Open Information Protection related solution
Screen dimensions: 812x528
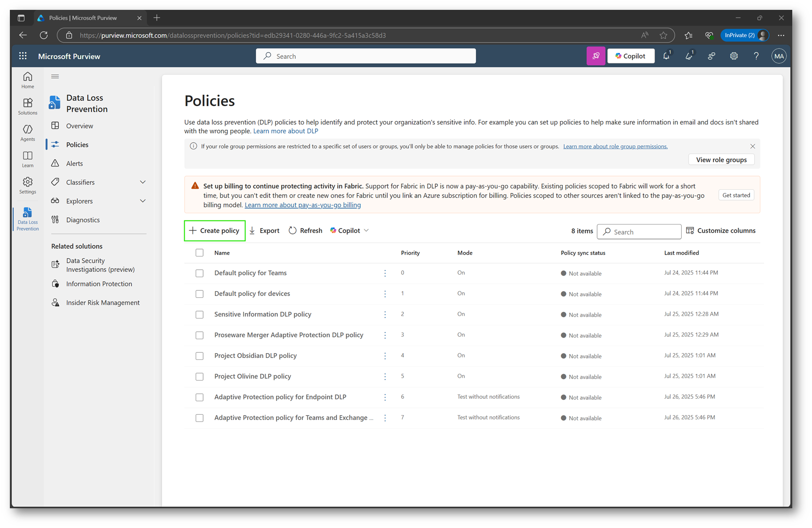[99, 284]
